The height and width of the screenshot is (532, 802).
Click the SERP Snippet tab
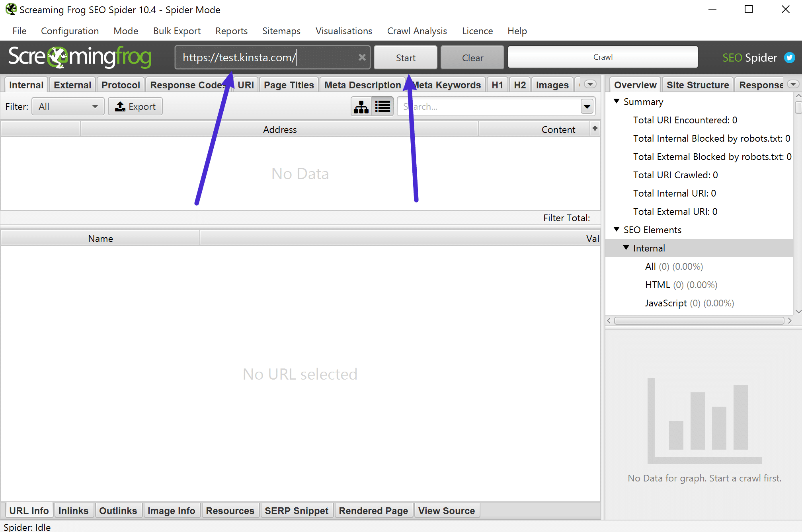296,511
